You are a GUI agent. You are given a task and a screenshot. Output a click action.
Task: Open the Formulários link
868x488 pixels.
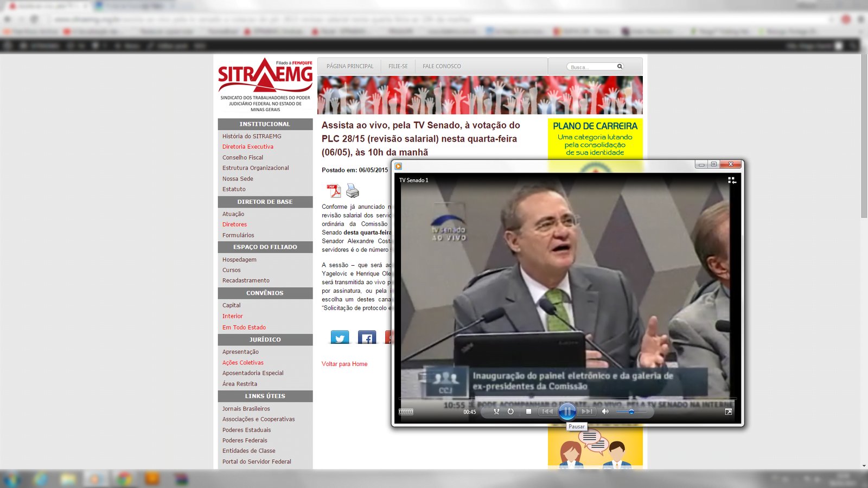(238, 235)
